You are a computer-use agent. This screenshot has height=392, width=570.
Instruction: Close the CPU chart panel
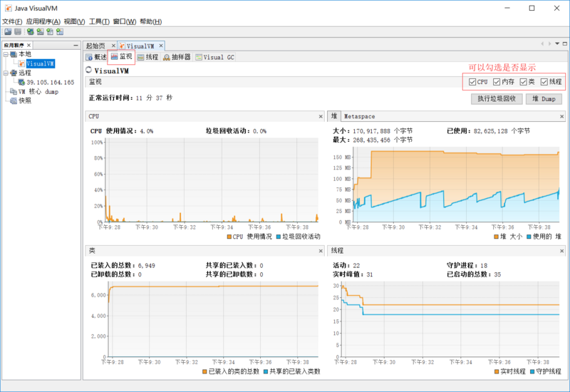321,116
